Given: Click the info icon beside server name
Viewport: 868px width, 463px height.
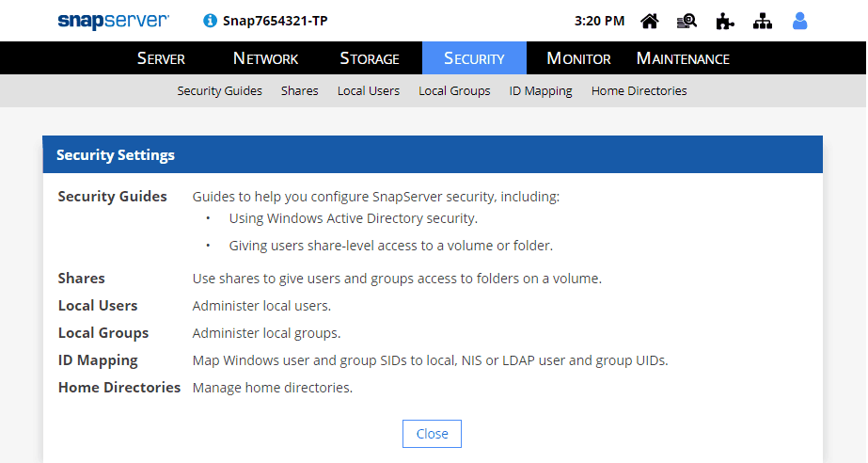Looking at the screenshot, I should point(210,21).
